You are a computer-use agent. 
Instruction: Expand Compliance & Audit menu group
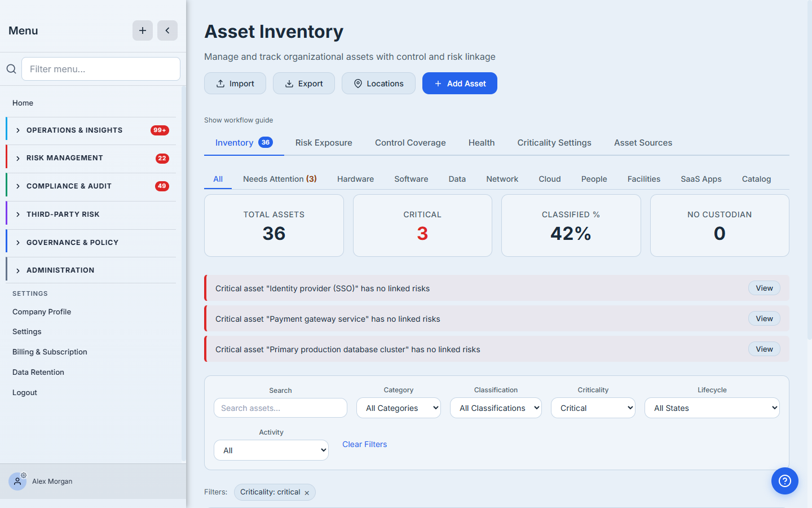91,186
